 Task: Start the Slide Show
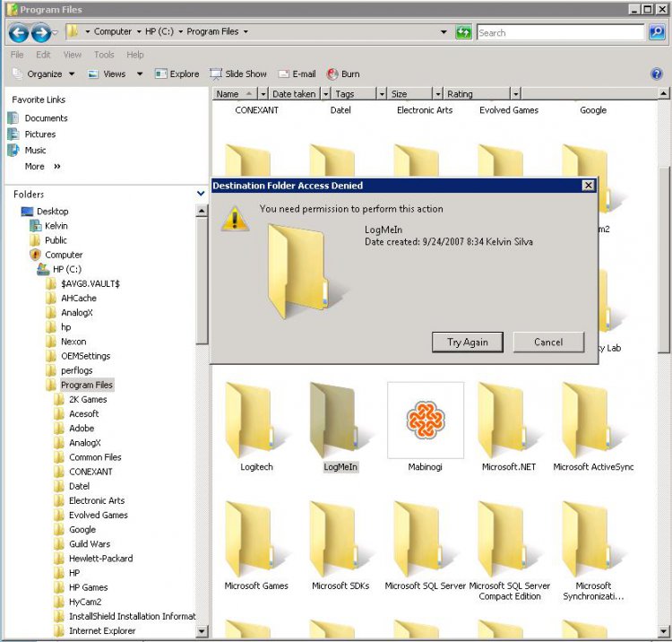[238, 74]
